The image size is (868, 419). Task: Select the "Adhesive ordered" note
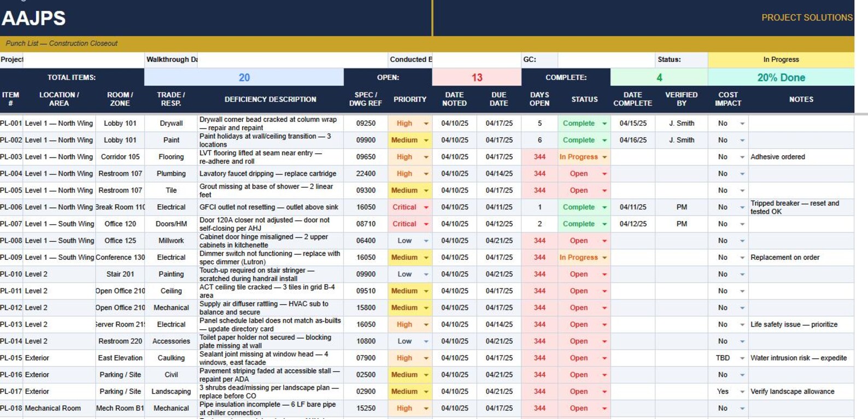click(x=778, y=157)
